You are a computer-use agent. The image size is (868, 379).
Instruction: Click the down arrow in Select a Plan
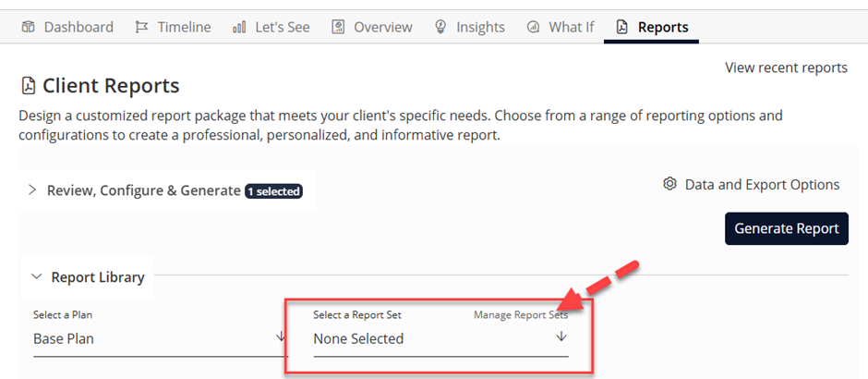coord(281,336)
